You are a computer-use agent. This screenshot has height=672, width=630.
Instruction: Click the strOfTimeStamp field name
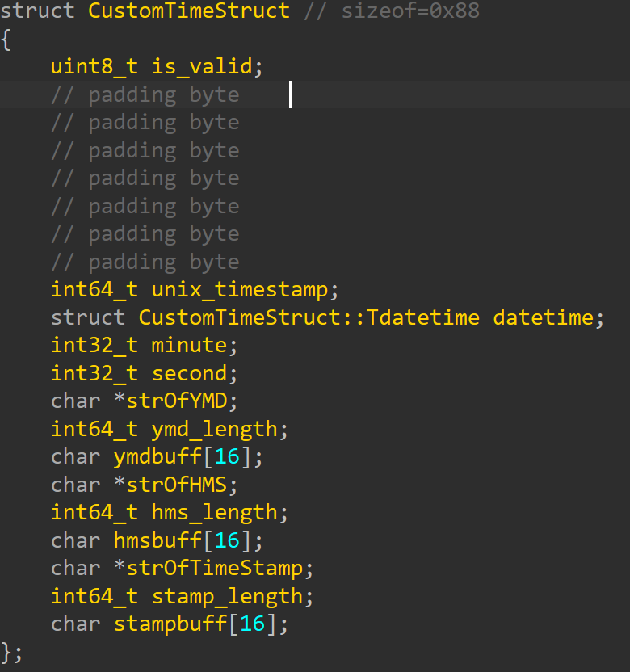[x=214, y=568]
